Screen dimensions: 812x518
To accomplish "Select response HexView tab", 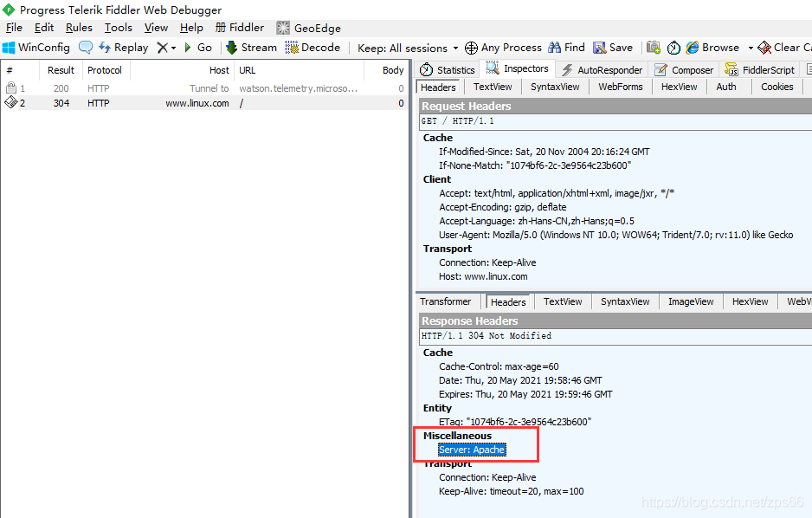I will (750, 301).
